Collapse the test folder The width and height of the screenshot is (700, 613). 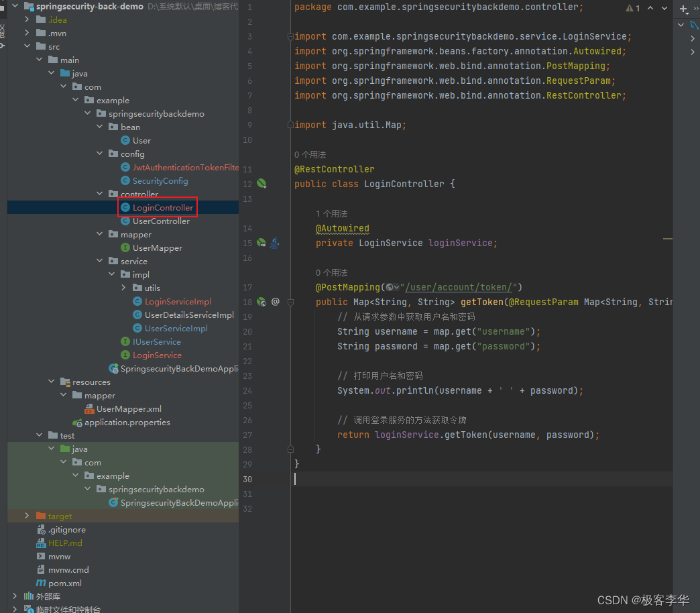pos(40,435)
